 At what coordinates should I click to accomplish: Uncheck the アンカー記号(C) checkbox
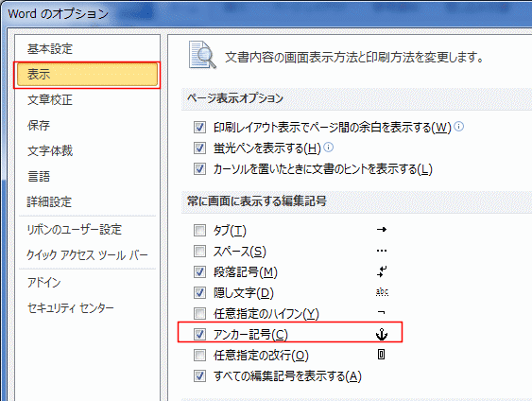pyautogui.click(x=199, y=335)
